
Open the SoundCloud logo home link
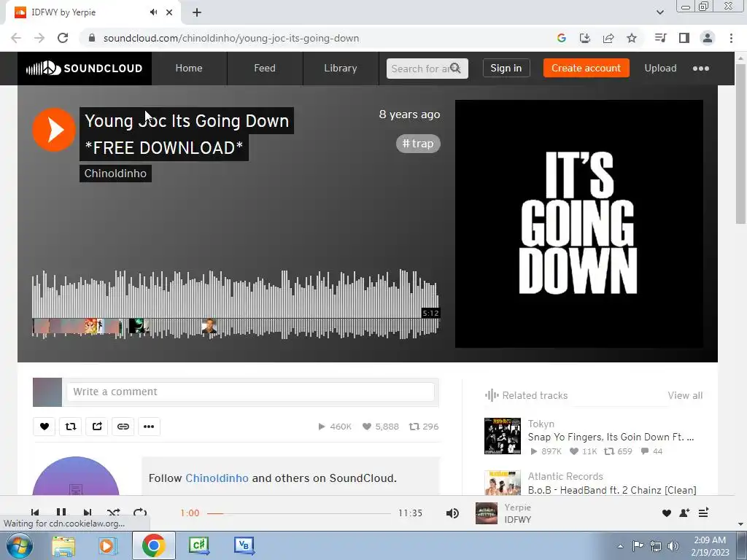85,68
